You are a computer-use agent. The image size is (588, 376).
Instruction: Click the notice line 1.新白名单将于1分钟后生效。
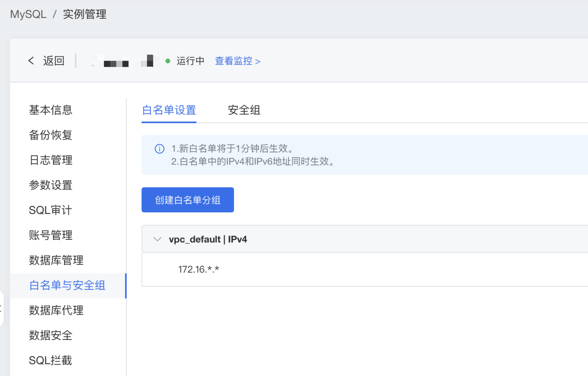232,149
